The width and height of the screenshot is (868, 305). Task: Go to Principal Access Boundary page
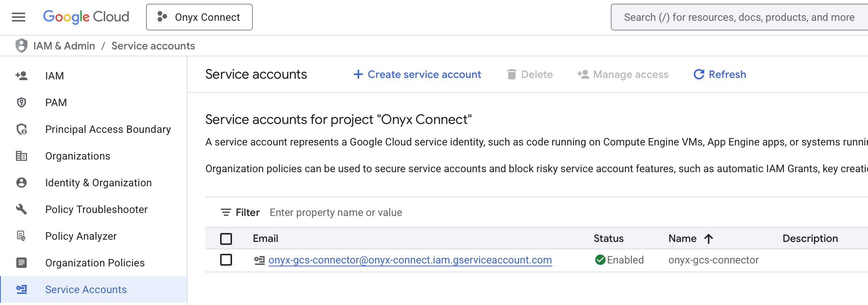click(108, 129)
